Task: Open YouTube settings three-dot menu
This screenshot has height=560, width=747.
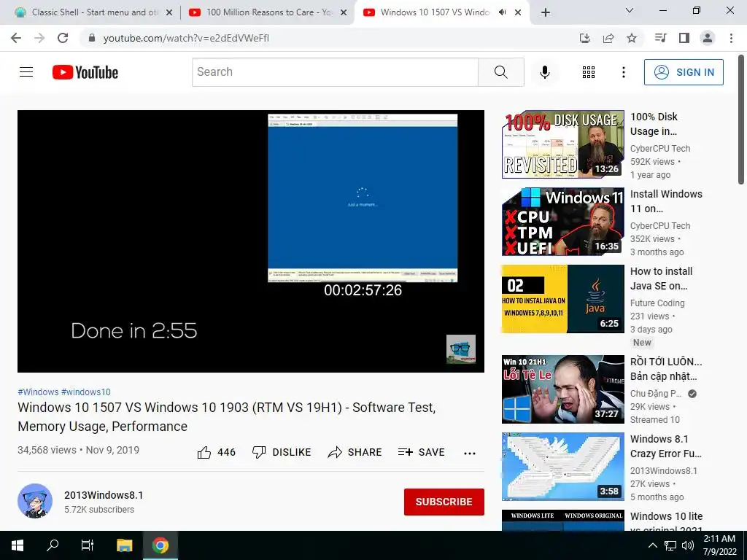Action: (x=623, y=72)
